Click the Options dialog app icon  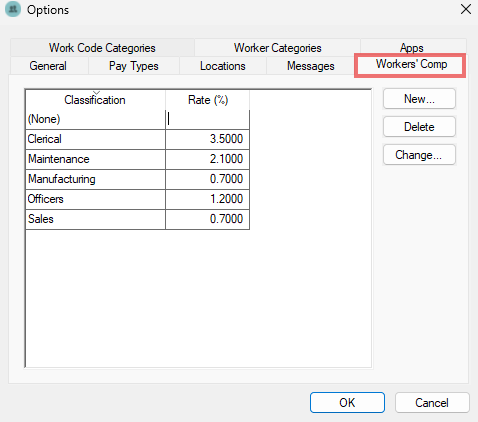point(13,10)
